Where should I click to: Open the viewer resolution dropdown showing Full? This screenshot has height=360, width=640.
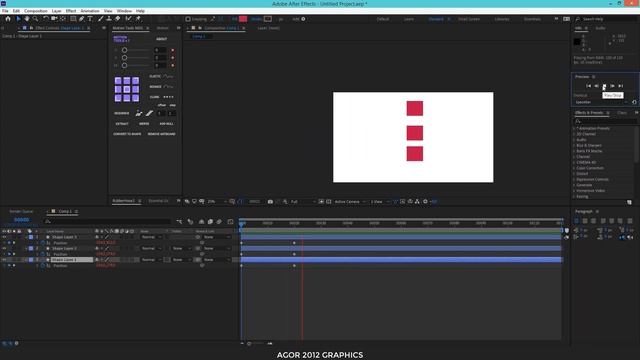303,201
